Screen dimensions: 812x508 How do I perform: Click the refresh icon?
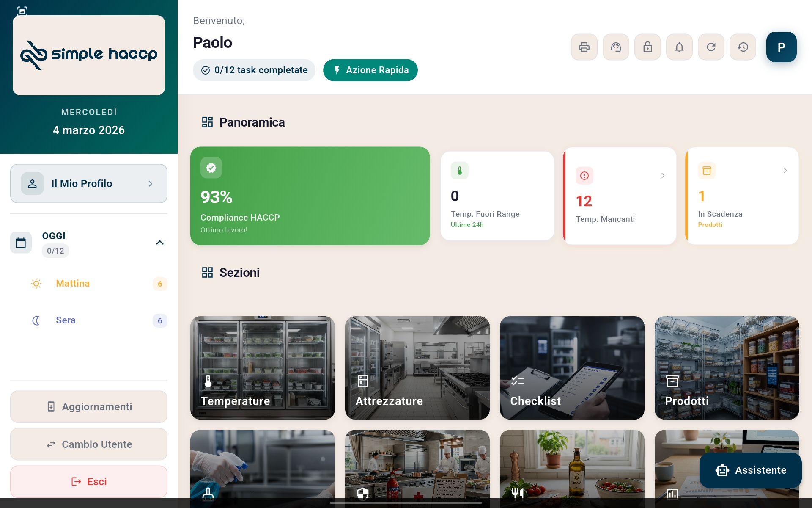711,47
